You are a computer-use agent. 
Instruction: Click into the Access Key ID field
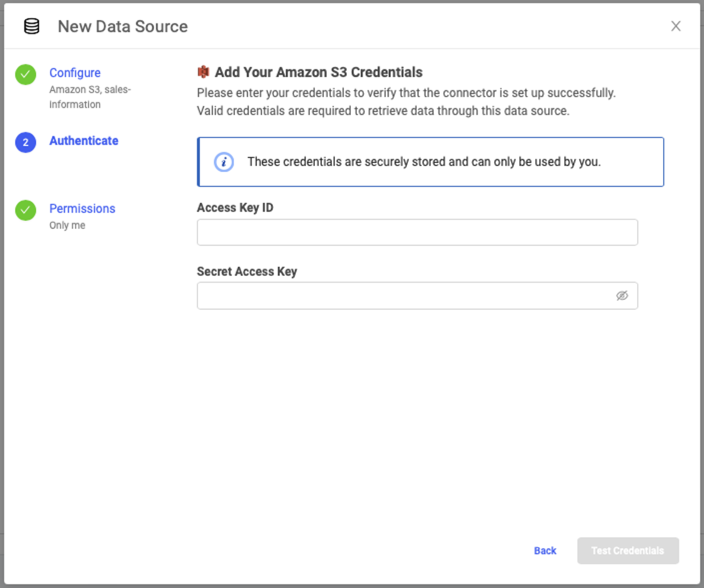click(417, 232)
